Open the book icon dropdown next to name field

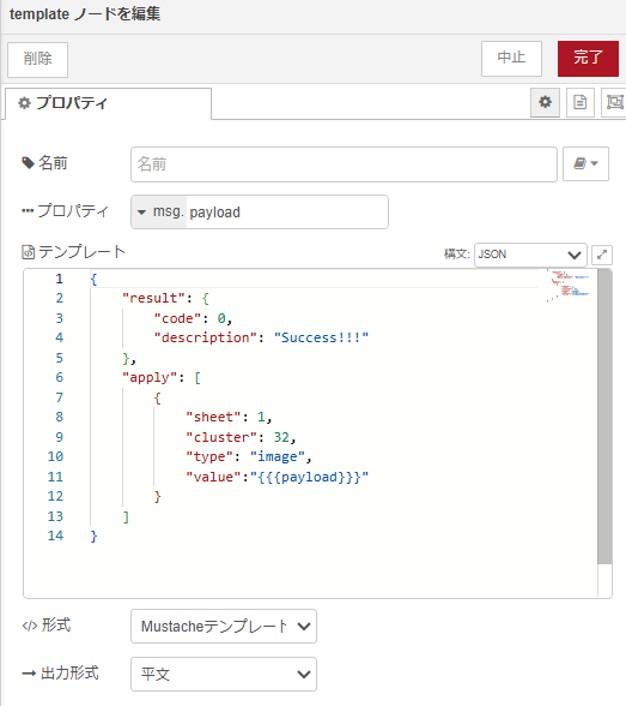coord(585,164)
